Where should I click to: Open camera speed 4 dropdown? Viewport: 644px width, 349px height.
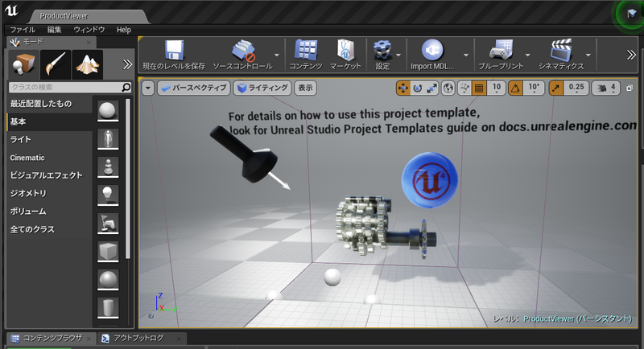606,88
